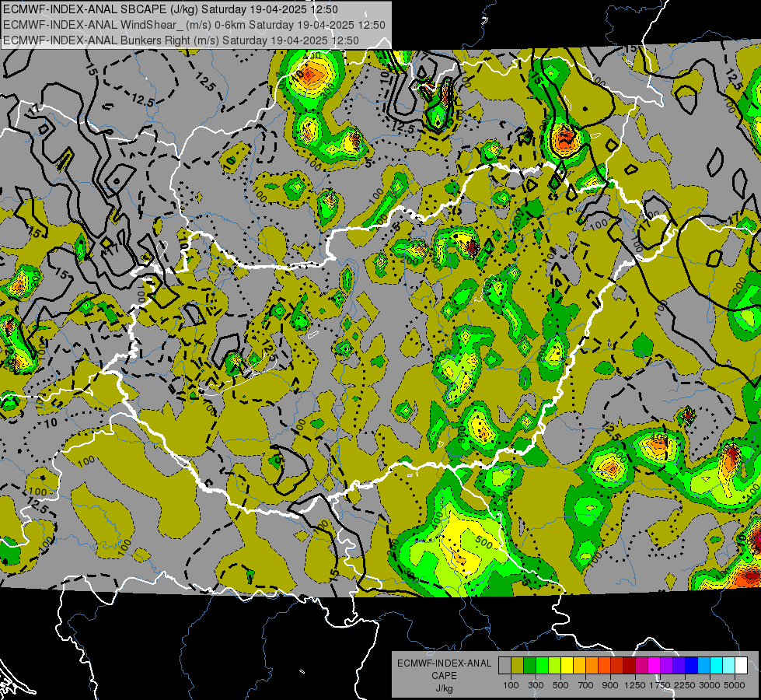Viewport: 761px width, 700px height.
Task: Pick the pure yellow legend swatch
Action: (x=567, y=666)
